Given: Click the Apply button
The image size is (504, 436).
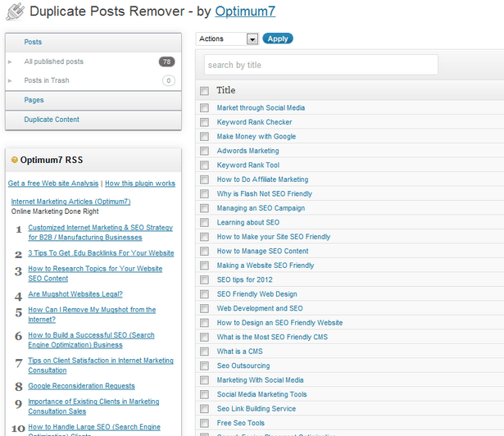Looking at the screenshot, I should [x=278, y=39].
